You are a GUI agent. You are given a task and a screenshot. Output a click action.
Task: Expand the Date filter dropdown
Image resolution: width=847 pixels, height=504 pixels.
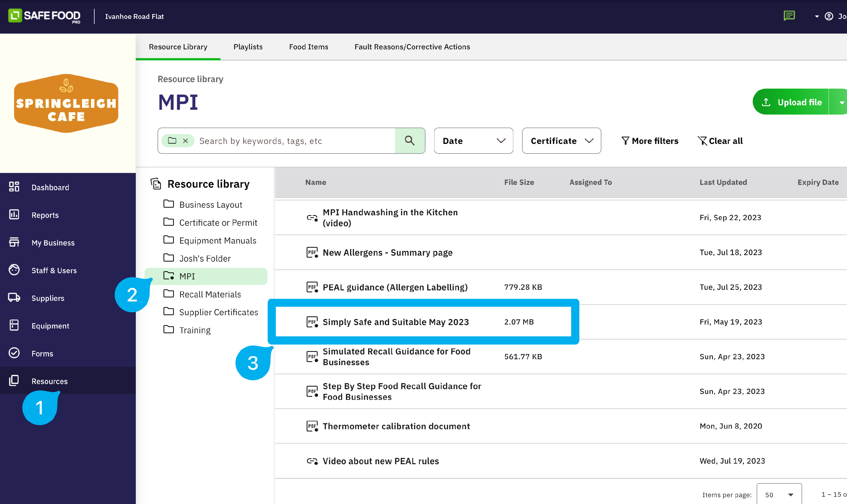click(473, 141)
